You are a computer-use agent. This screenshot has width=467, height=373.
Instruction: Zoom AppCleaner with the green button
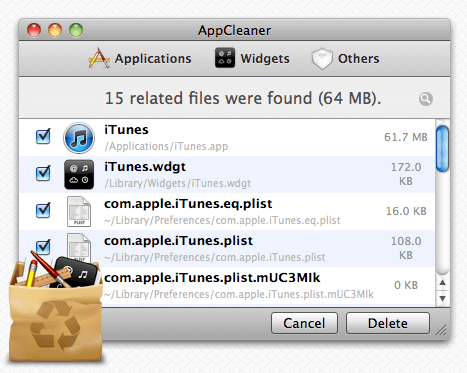(x=76, y=30)
